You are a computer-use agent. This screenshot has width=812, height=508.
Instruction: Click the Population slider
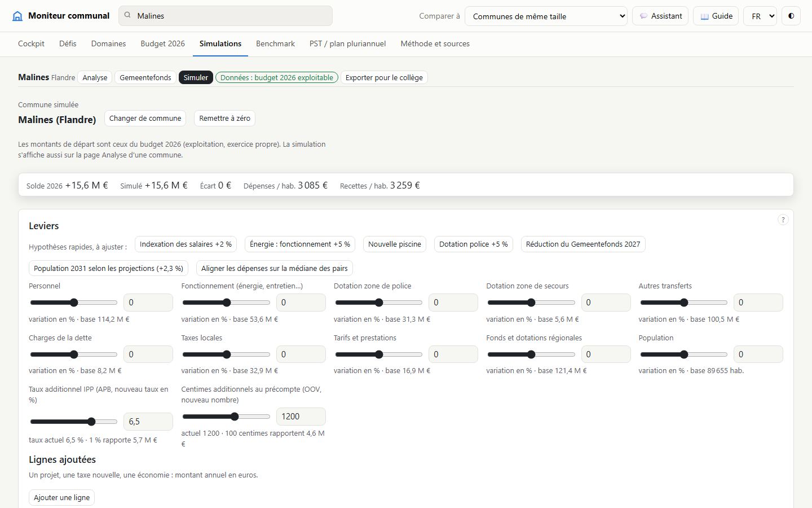point(684,354)
